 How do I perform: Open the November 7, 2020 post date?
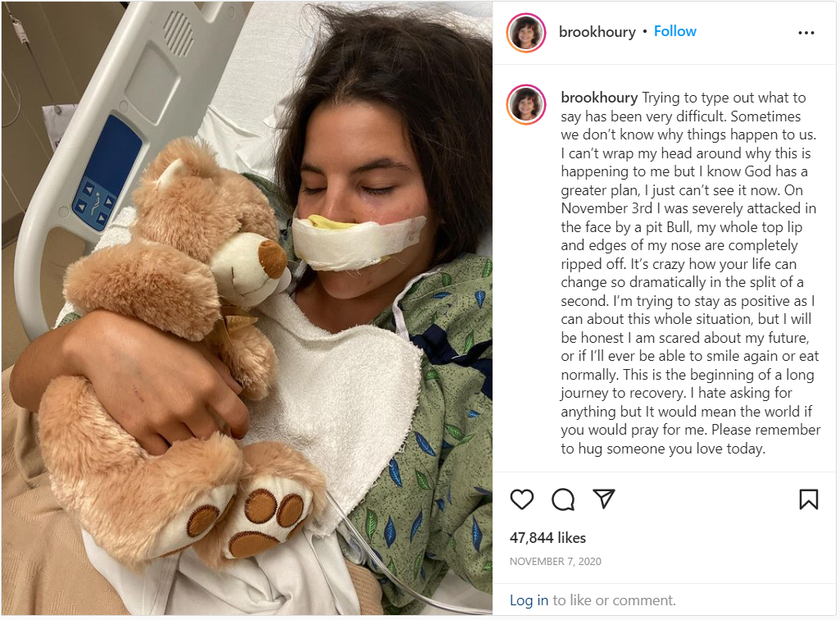555,562
